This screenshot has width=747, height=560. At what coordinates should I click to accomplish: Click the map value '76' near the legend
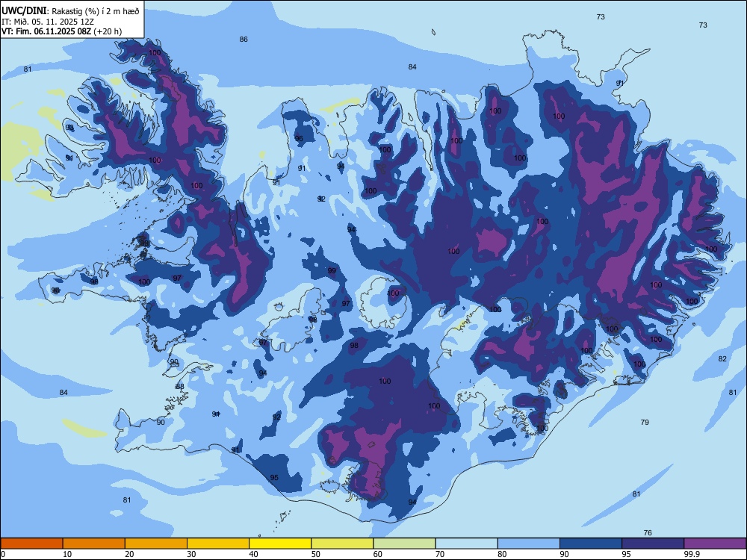pos(648,533)
